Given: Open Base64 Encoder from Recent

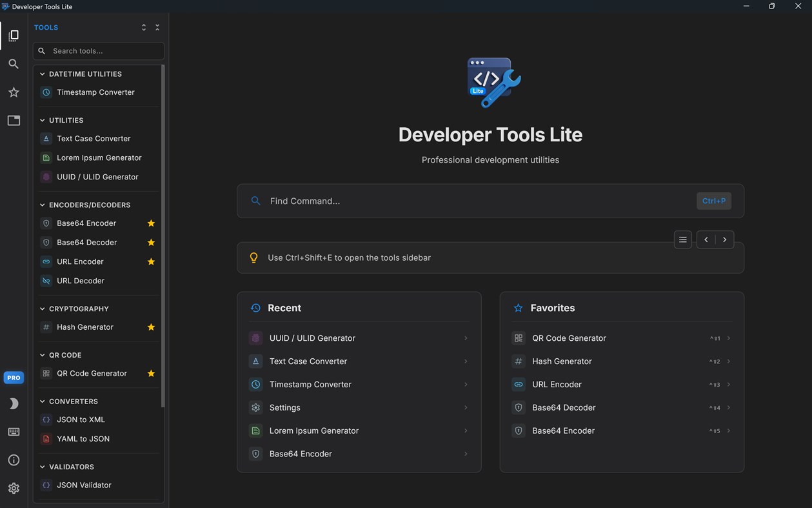Looking at the screenshot, I should (359, 454).
